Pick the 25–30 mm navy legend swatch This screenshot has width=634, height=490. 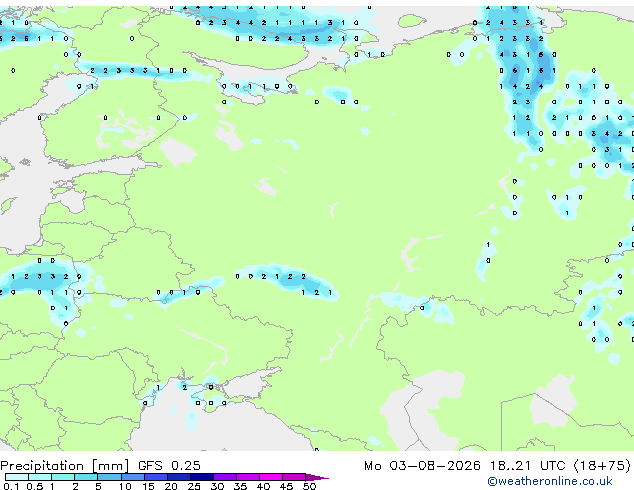click(x=202, y=477)
